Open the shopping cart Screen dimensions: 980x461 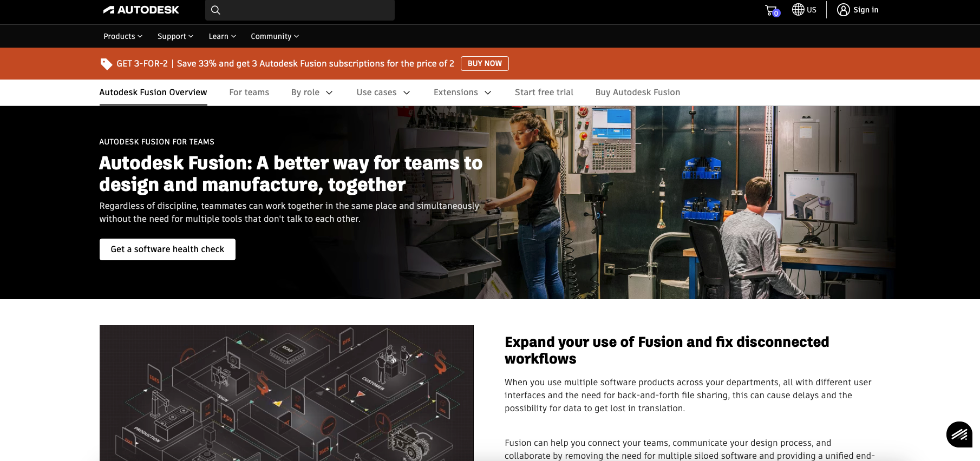tap(772, 10)
